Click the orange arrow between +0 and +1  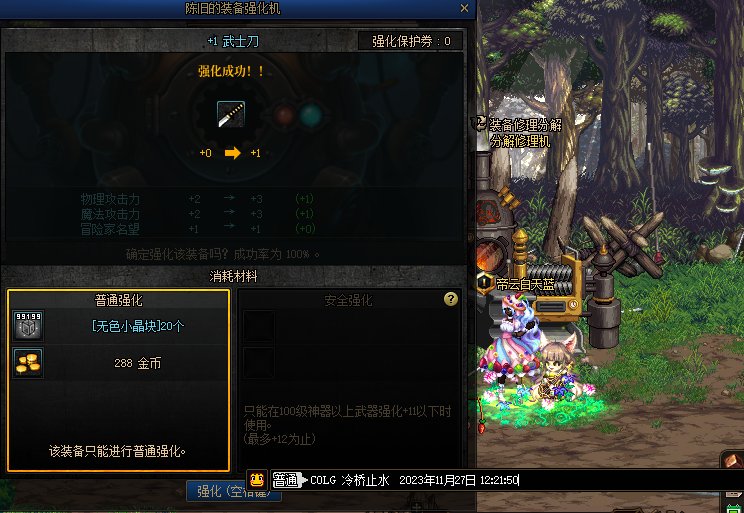tap(232, 153)
